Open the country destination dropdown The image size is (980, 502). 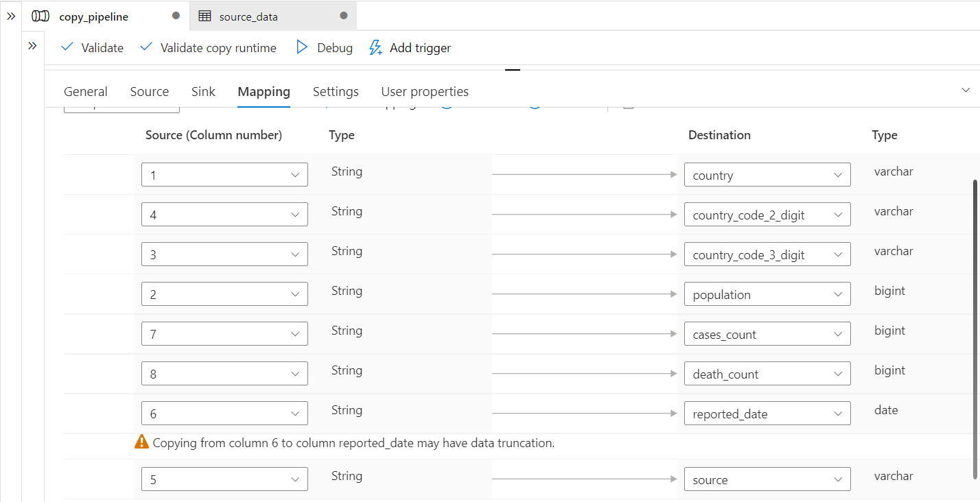pos(767,175)
